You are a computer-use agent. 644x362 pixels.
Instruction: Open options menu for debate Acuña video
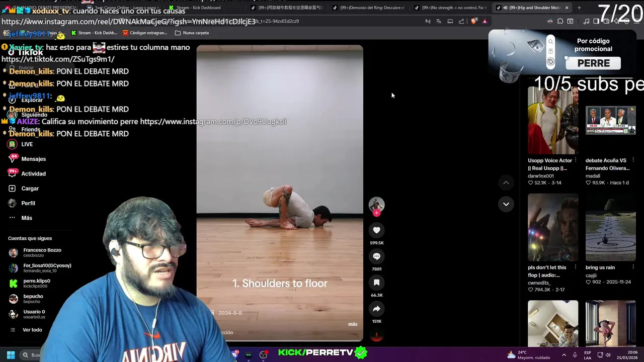pyautogui.click(x=633, y=160)
